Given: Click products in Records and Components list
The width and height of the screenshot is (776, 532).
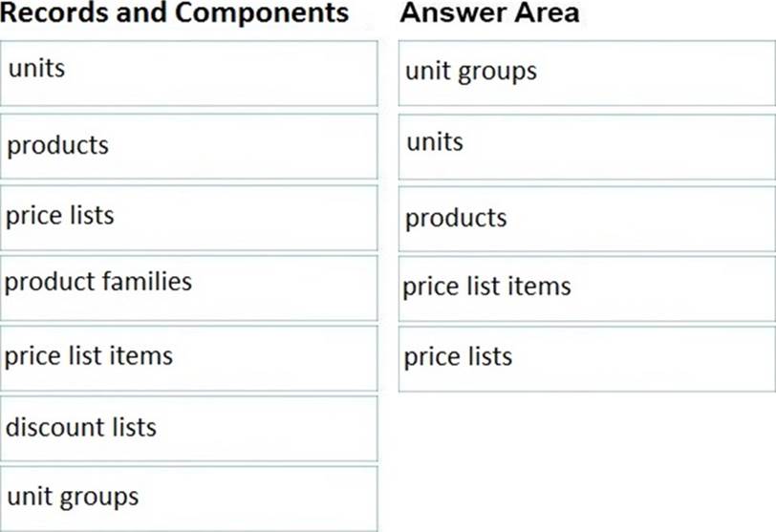Looking at the screenshot, I should pyautogui.click(x=188, y=146).
